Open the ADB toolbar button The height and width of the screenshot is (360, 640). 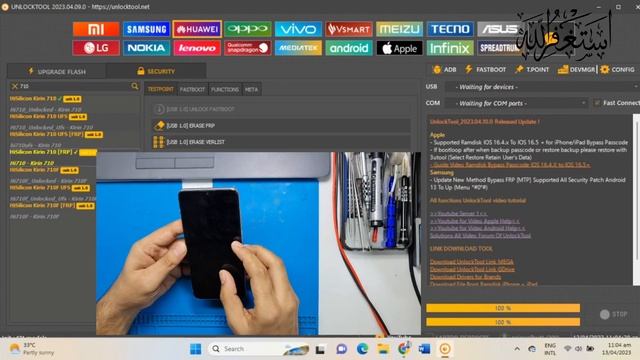tap(444, 69)
